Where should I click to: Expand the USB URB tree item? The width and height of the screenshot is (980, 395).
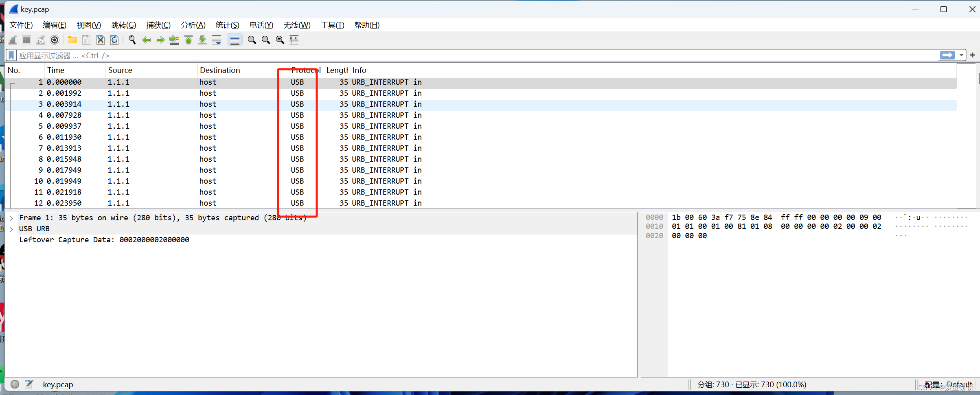pos(11,228)
